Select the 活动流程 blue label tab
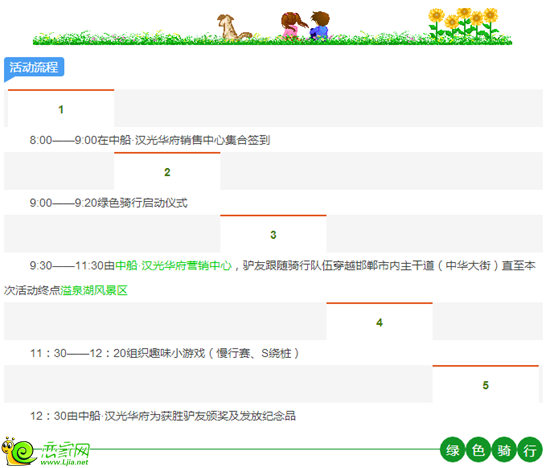 (x=34, y=67)
